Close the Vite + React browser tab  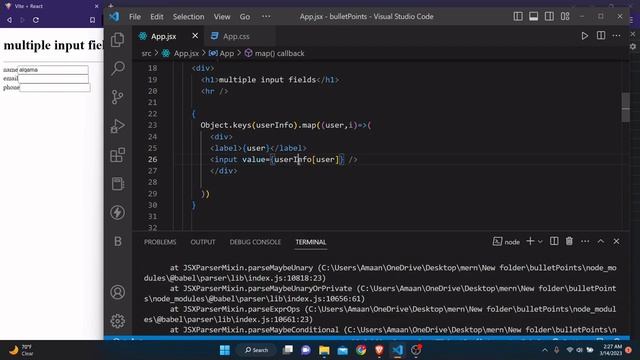click(96, 6)
